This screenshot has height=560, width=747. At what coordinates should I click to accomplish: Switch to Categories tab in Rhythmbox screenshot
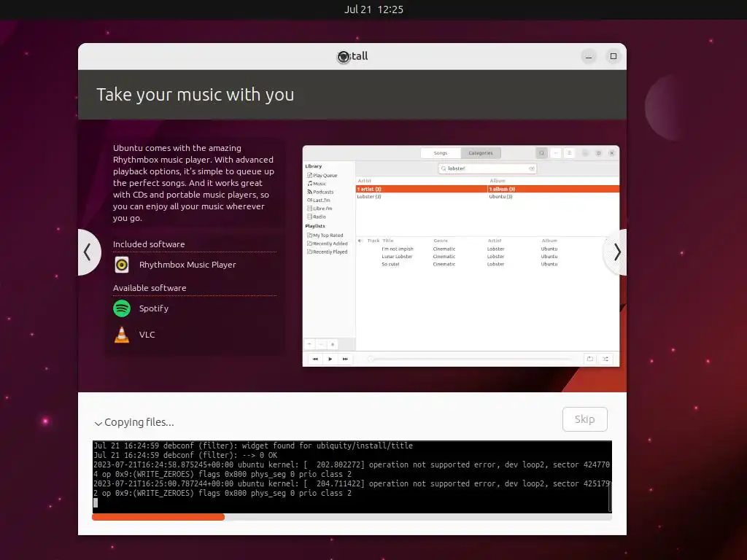click(x=481, y=153)
